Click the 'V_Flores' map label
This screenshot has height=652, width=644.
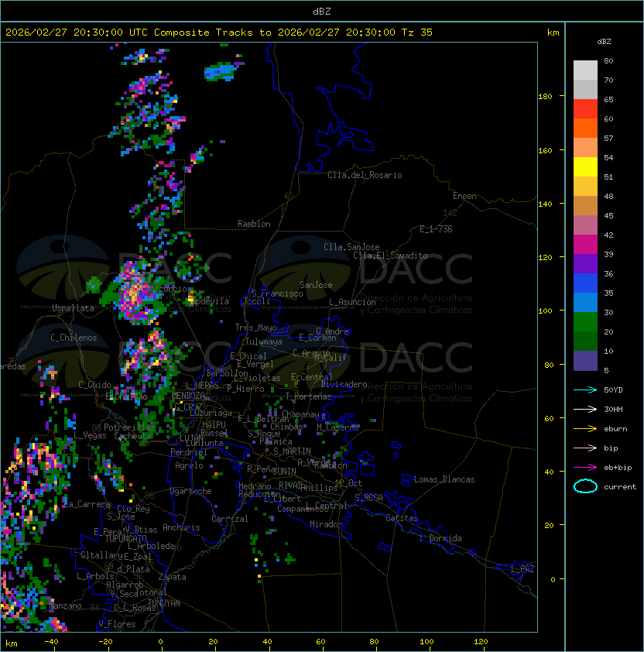[117, 624]
